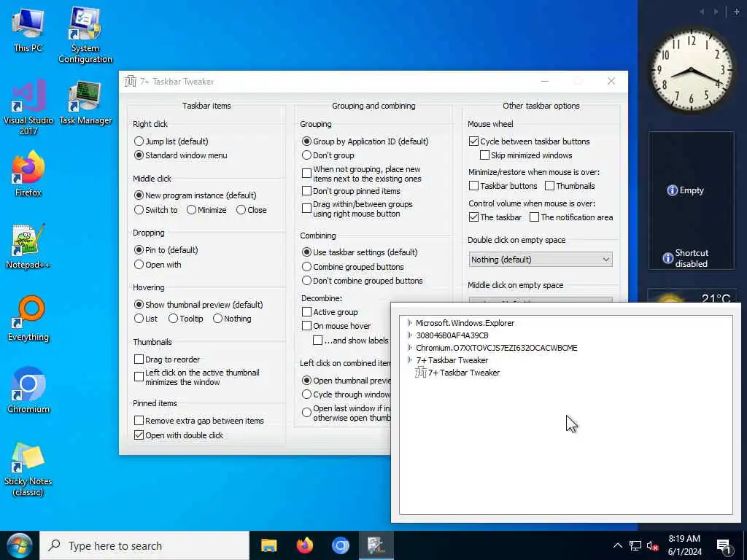
Task: Select Cycle through windows option
Action: coord(306,394)
